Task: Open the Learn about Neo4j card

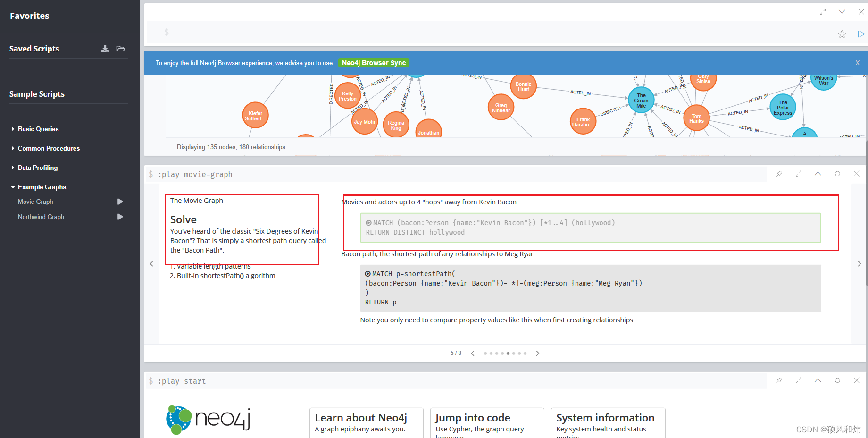Action: pos(366,423)
